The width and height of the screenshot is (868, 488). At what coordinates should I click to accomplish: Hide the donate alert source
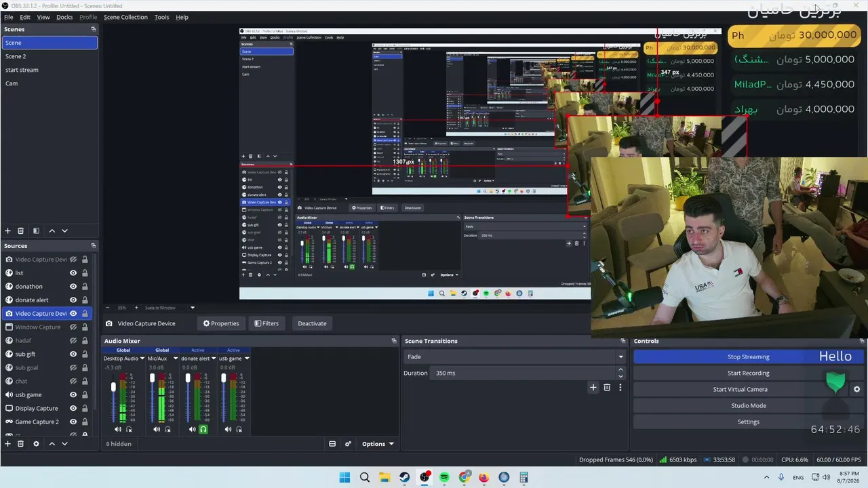[x=73, y=300]
